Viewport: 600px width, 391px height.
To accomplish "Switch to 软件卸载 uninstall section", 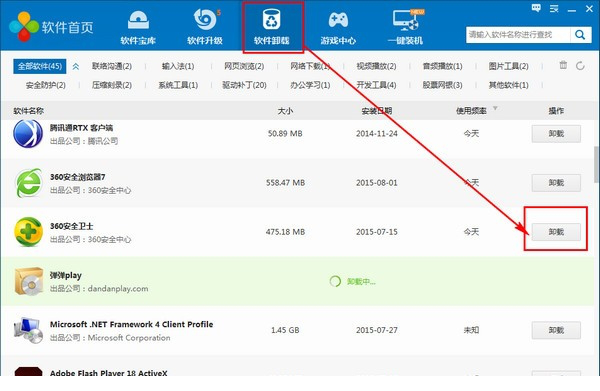I will point(272,27).
